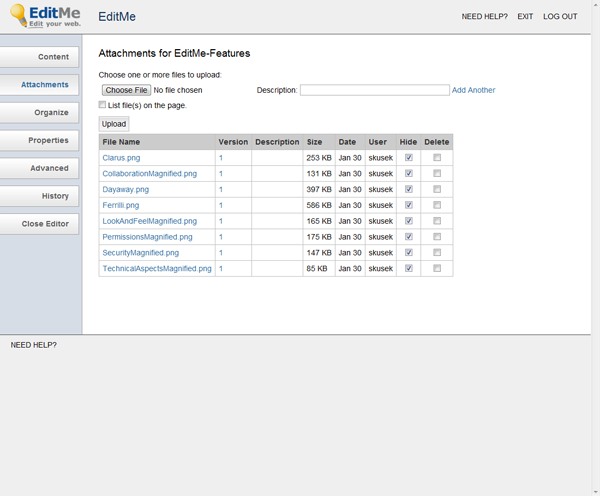Go to the Organize section
This screenshot has width=600, height=496.
tap(39, 113)
